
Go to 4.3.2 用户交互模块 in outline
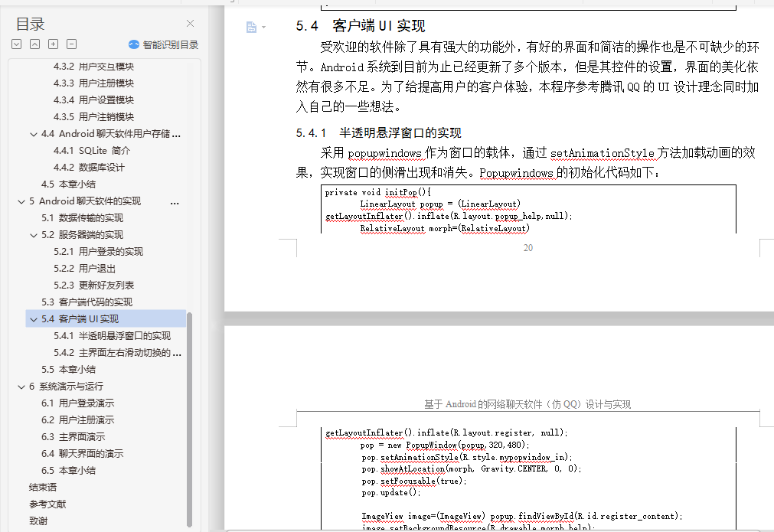(x=94, y=66)
